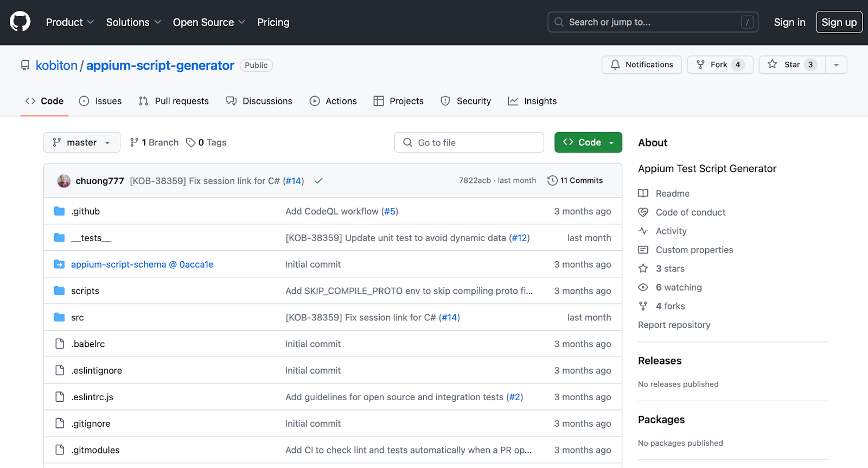Screen dimensions: 868x468
Task: Open the .gitmodules file name
Action: (x=95, y=450)
